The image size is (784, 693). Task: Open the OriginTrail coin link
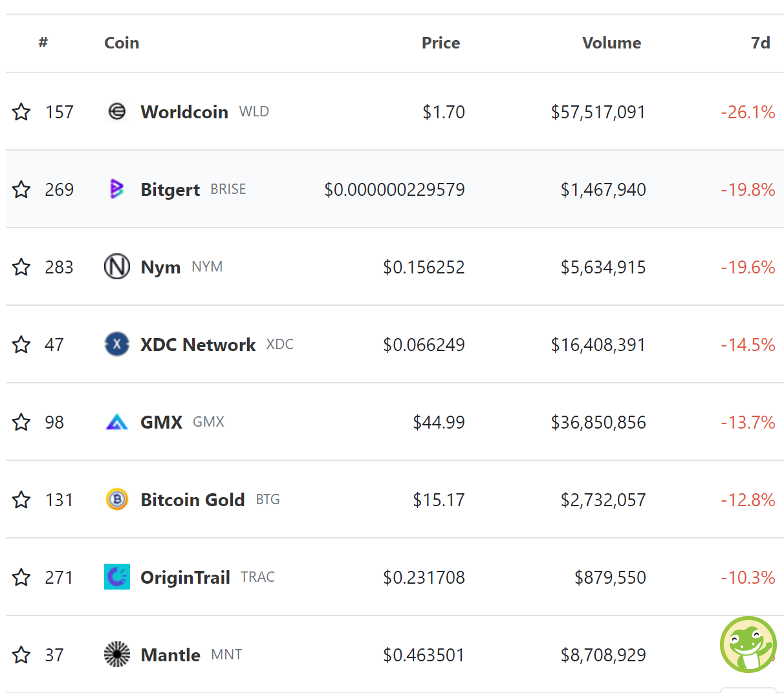[185, 577]
